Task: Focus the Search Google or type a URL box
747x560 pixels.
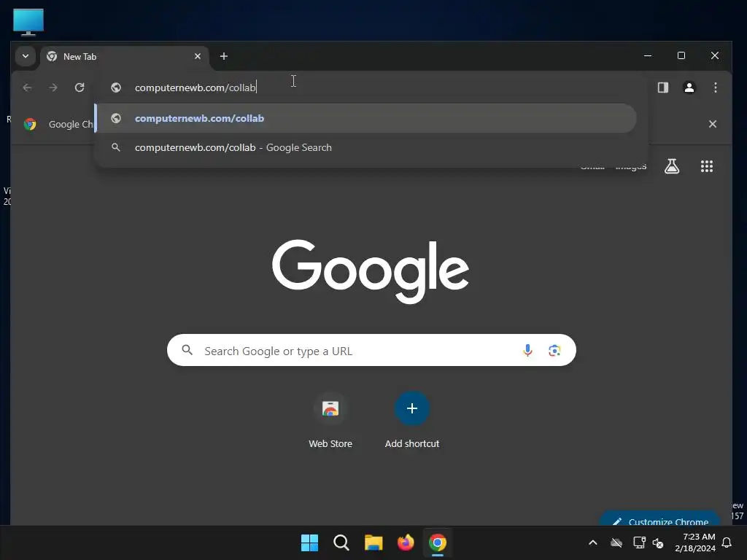Action: click(x=371, y=351)
